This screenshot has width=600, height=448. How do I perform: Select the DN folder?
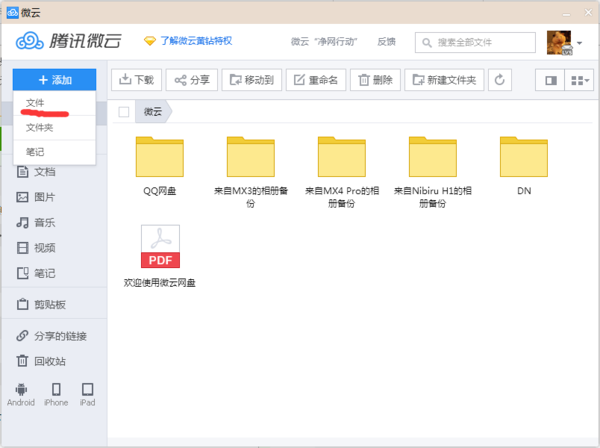pos(524,166)
